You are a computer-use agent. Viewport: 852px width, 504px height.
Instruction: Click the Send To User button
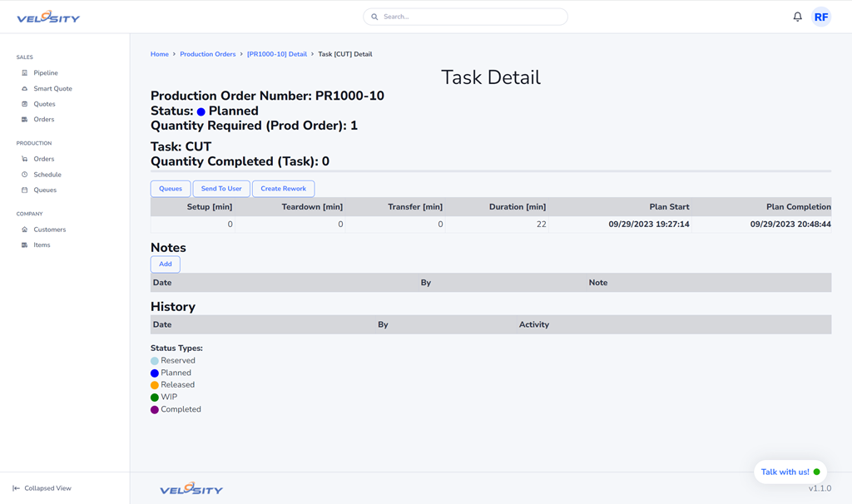(221, 189)
